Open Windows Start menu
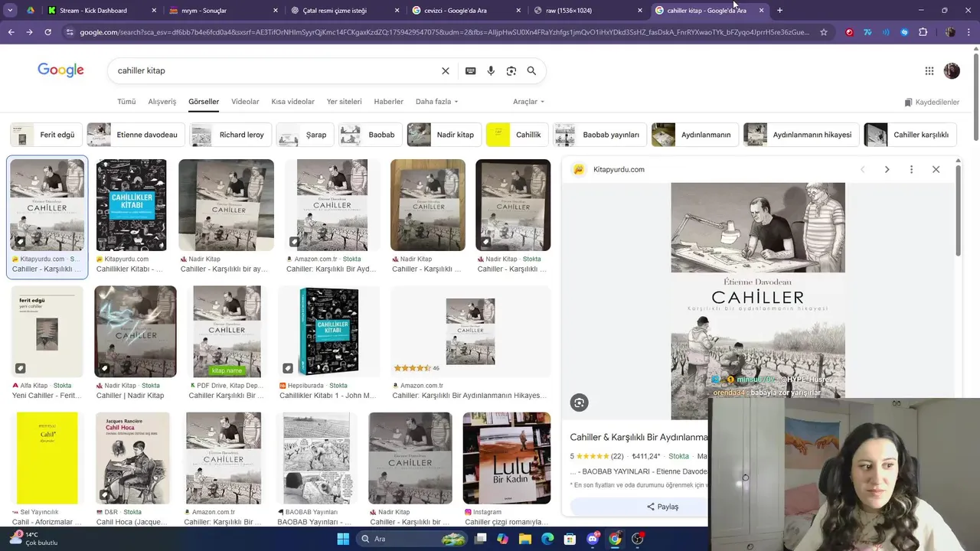The image size is (980, 551). [x=342, y=539]
